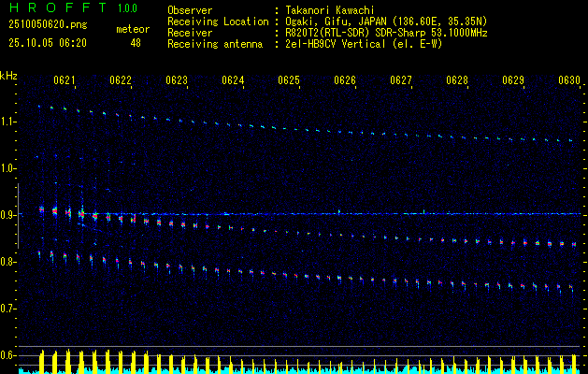Click the HROFFT program title

coord(49,8)
